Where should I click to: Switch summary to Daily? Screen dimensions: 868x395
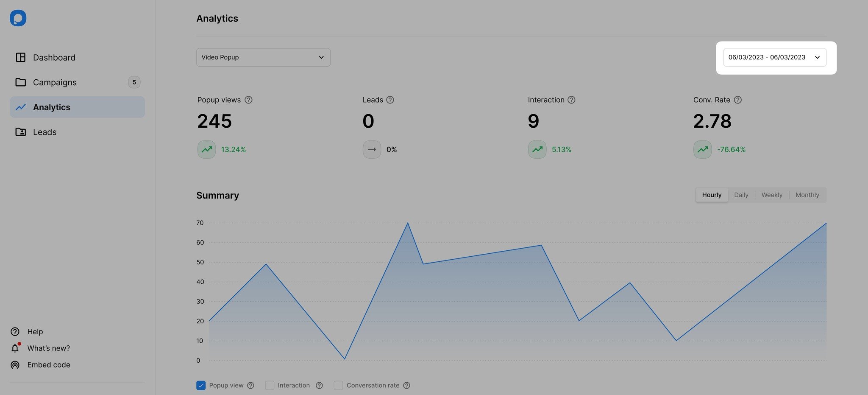pos(741,195)
